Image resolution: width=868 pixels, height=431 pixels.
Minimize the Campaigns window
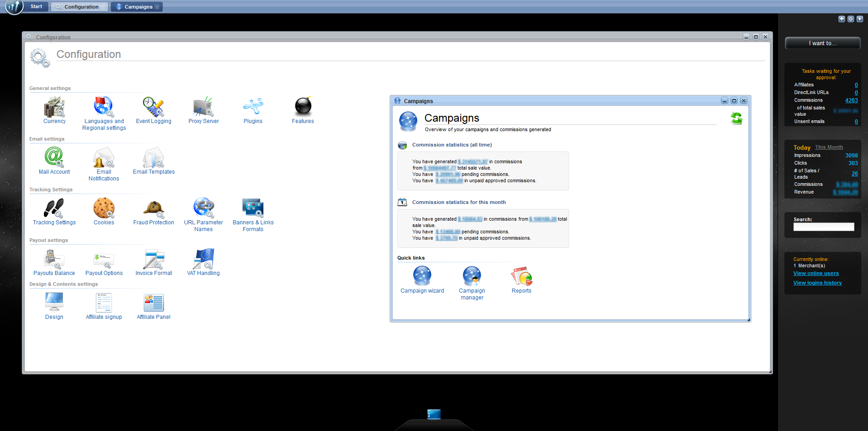point(724,101)
